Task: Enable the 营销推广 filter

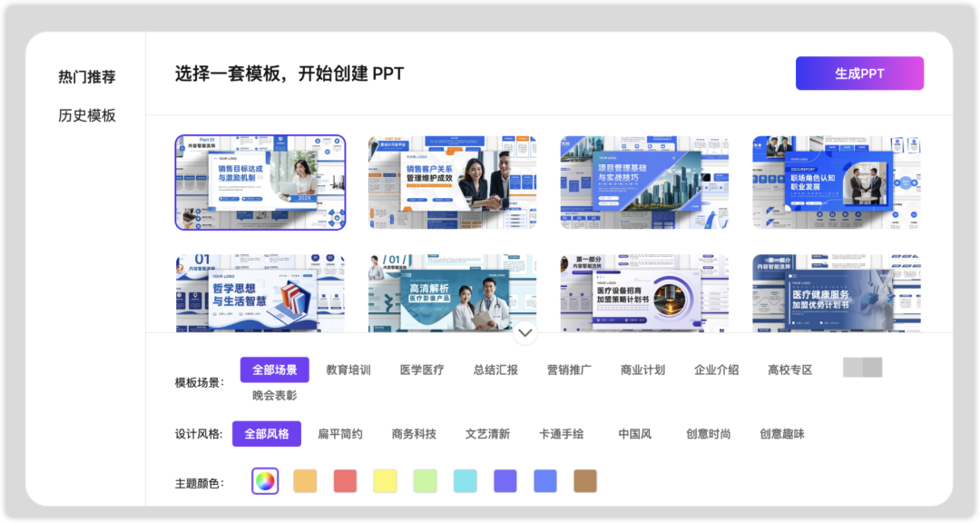Action: [x=568, y=370]
